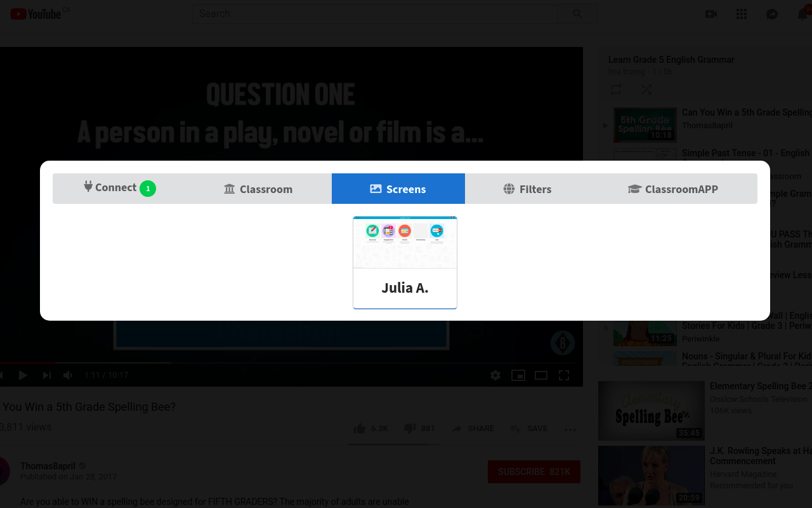Open the Filters tab
The image size is (812, 508).
click(527, 189)
